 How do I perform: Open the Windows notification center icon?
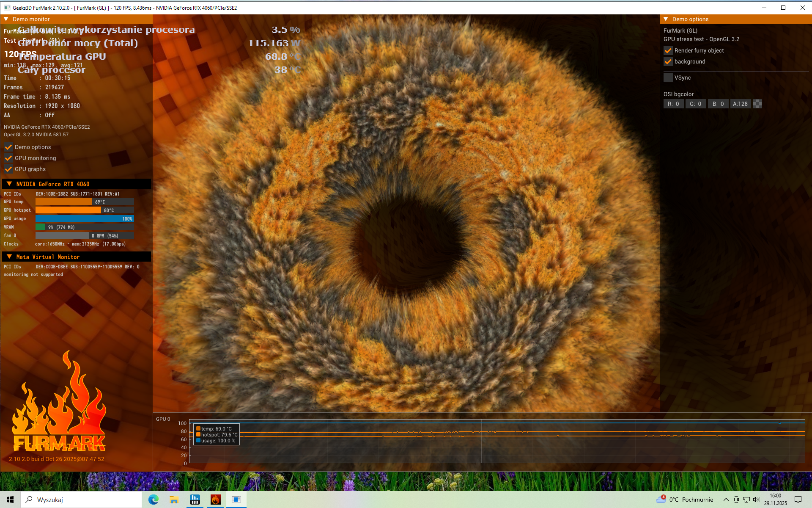798,500
